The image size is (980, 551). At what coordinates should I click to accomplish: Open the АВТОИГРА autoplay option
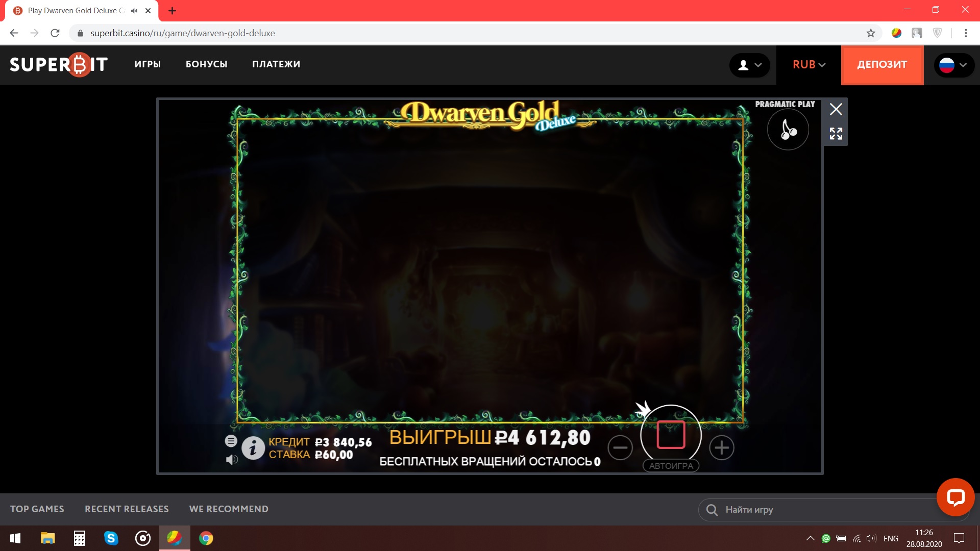[x=671, y=466]
